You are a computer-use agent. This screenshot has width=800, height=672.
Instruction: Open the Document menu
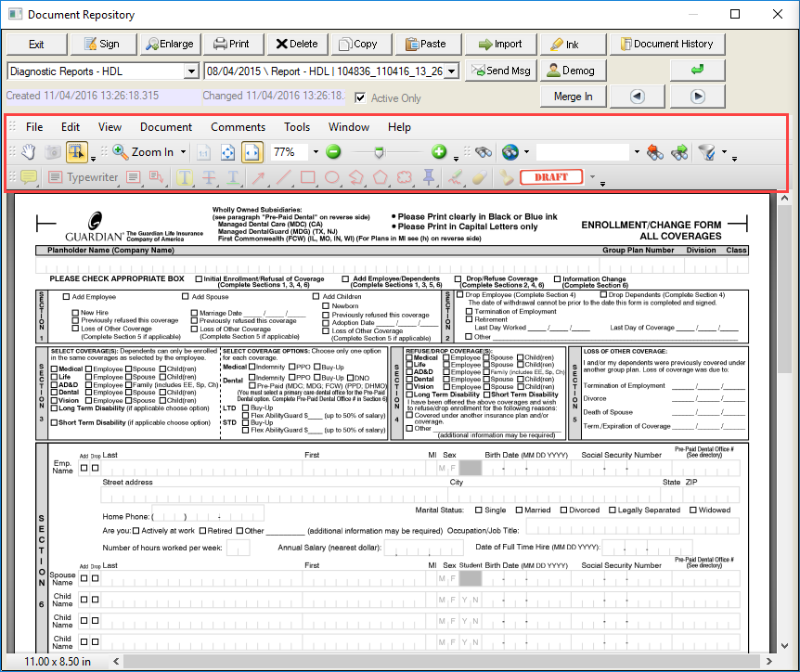coord(165,127)
